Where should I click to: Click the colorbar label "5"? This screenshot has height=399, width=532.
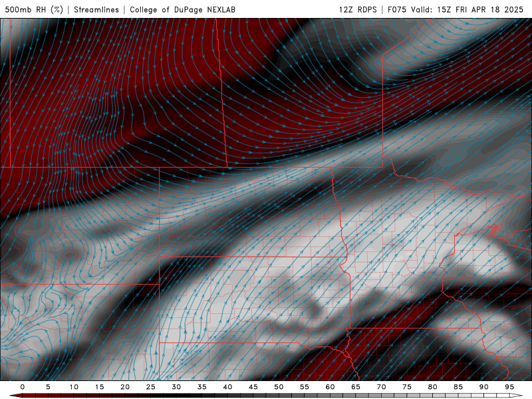pos(48,387)
